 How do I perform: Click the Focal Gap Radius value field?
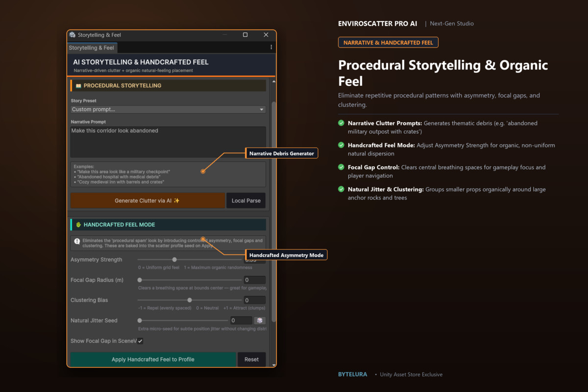pos(255,280)
